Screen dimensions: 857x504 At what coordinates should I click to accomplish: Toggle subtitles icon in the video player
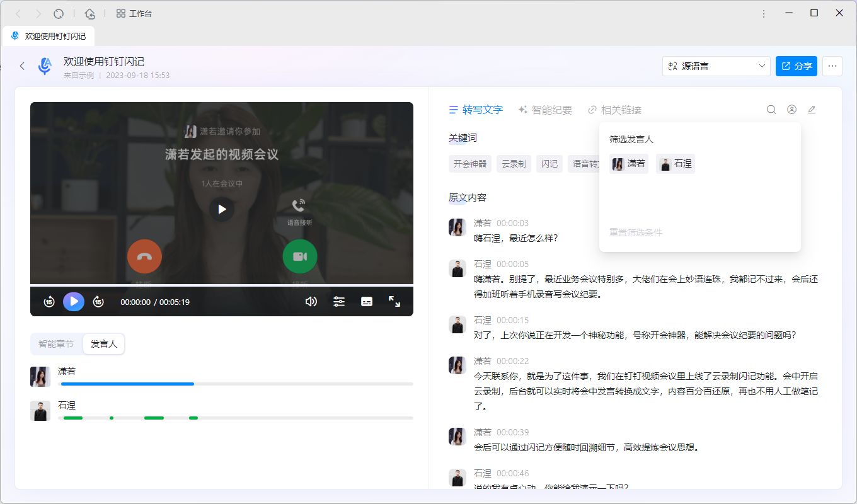(x=367, y=302)
